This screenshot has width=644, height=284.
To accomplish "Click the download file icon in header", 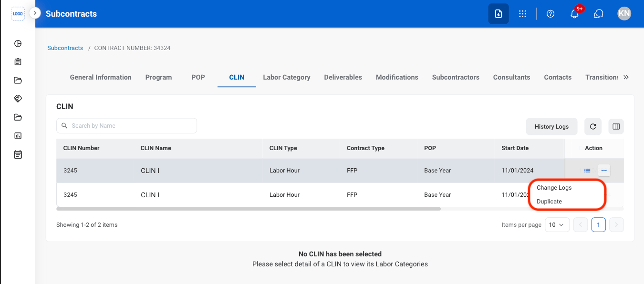I will (499, 14).
